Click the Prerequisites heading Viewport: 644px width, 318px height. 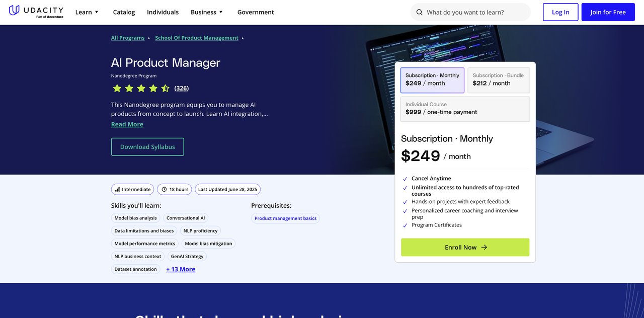click(x=271, y=206)
